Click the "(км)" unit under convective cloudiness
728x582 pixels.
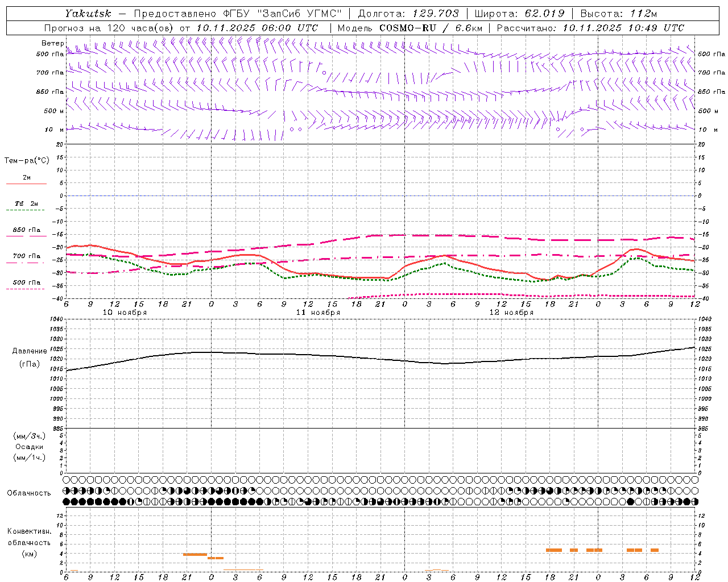[30, 554]
